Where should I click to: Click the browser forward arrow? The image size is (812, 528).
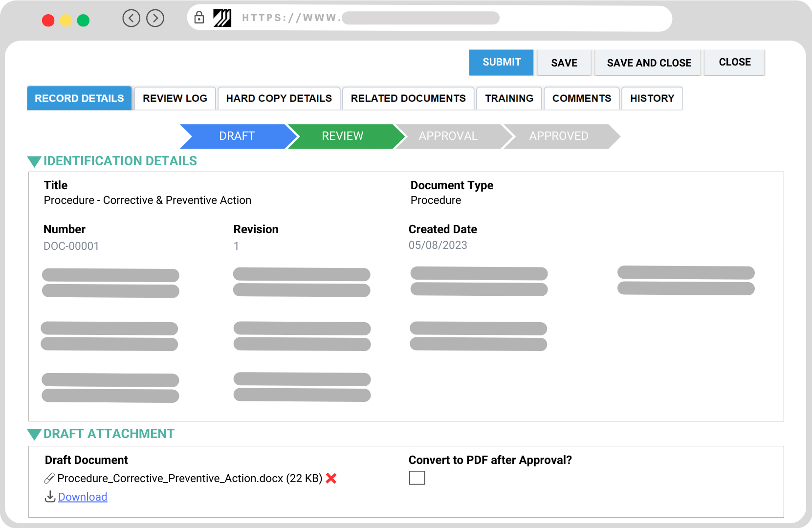[x=155, y=18]
